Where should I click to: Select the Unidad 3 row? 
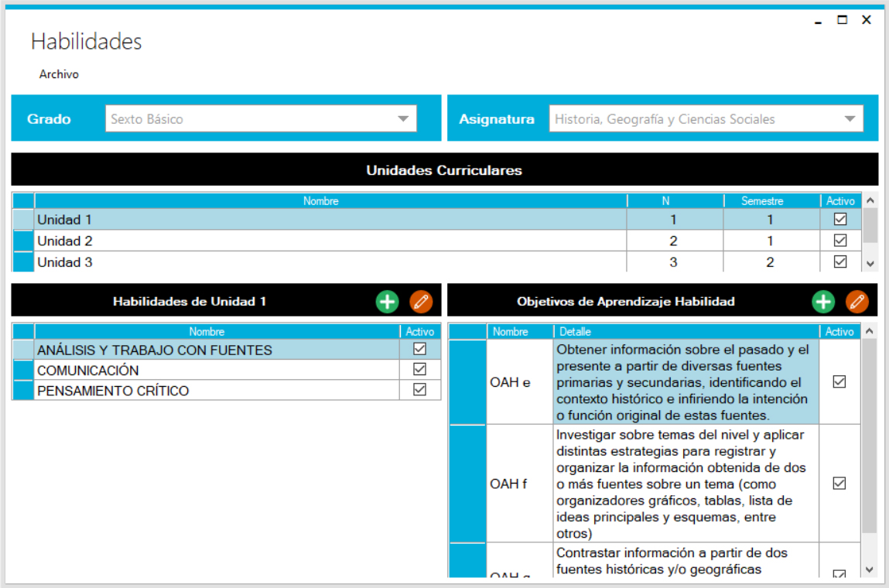click(436, 262)
